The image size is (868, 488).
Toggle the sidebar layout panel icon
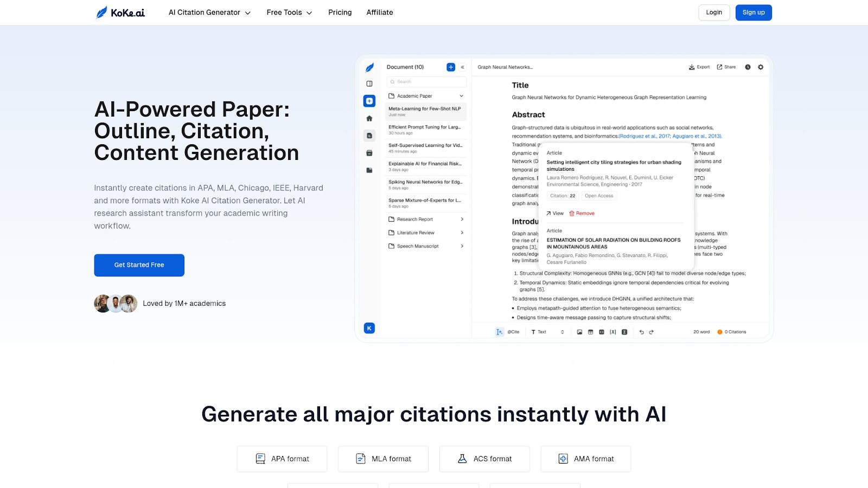click(369, 84)
